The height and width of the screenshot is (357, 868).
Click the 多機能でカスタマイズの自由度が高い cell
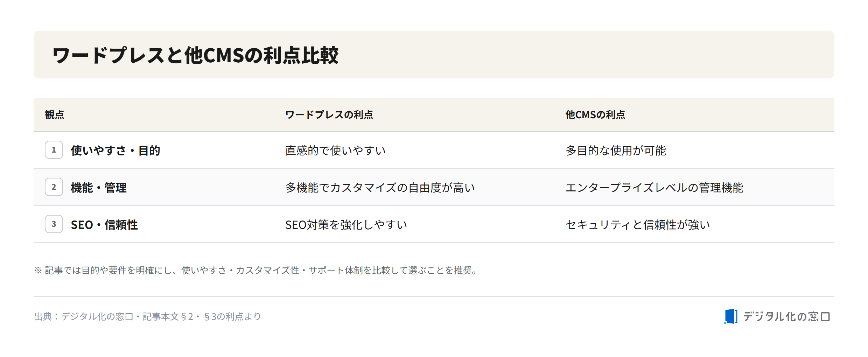pyautogui.click(x=380, y=188)
